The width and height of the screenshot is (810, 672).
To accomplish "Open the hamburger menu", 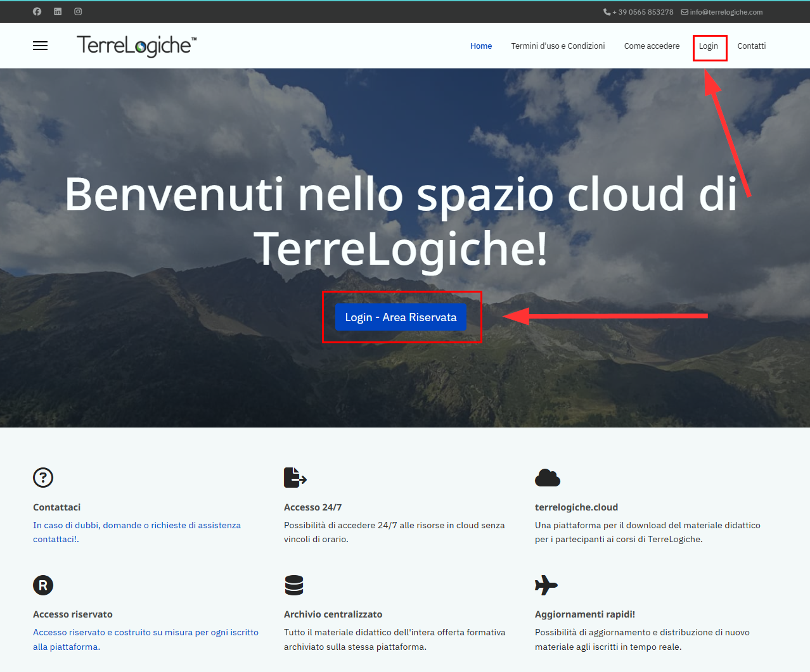I will tap(41, 46).
